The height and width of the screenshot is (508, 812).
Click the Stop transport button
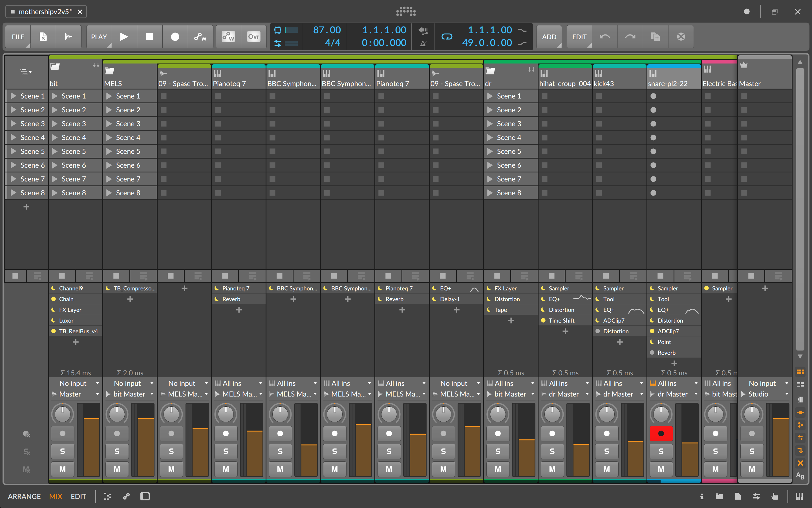pyautogui.click(x=150, y=37)
